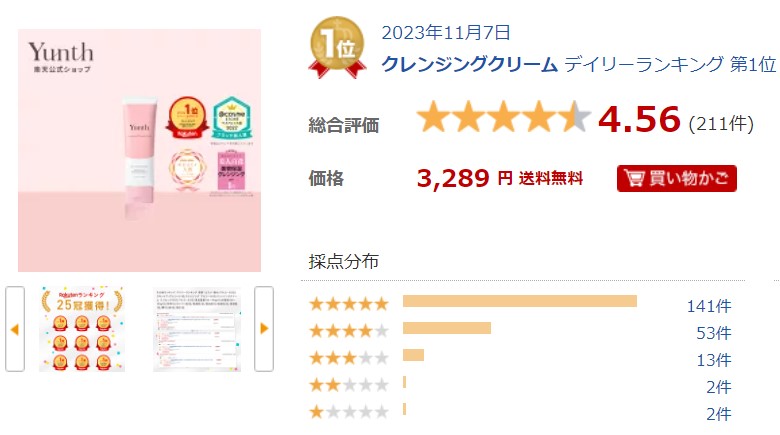Click the main Yunth product image
The height and width of the screenshot is (435, 780).
[139, 150]
